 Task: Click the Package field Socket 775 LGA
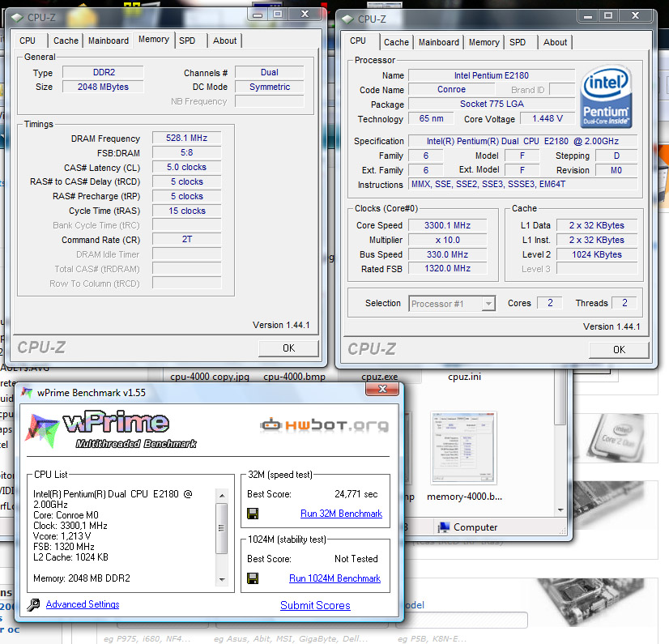click(x=492, y=104)
